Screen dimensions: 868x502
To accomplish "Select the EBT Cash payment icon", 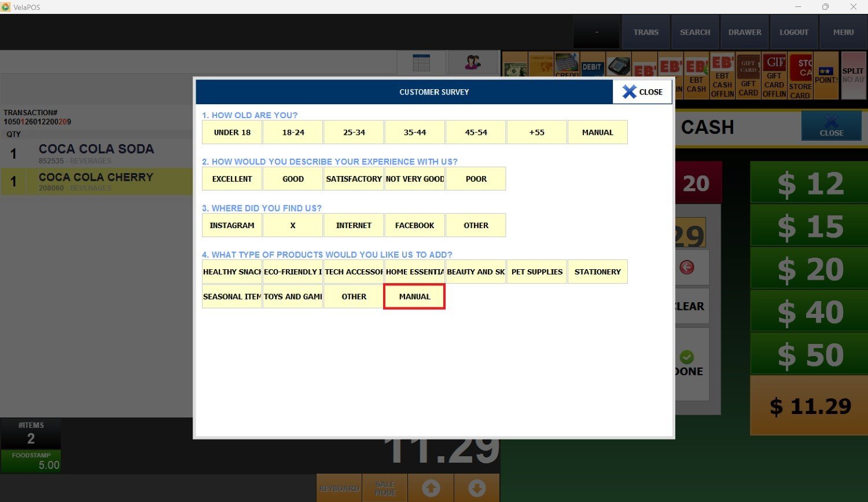I will tap(696, 76).
